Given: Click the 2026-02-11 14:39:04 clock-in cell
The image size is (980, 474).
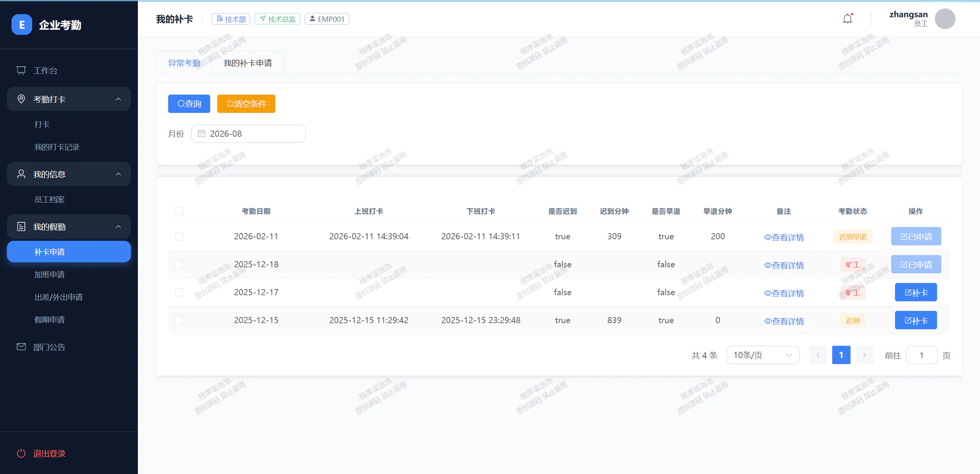Looking at the screenshot, I should [x=369, y=236].
